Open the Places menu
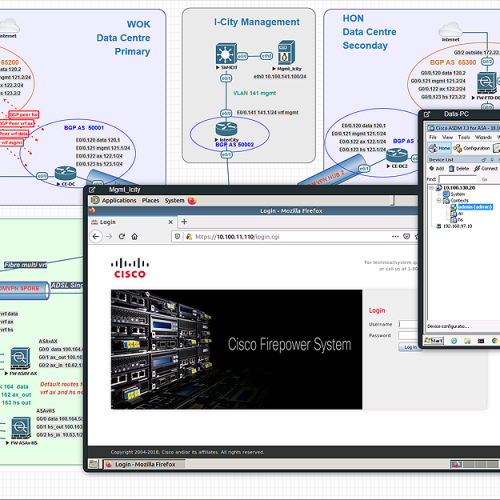The height and width of the screenshot is (500, 500). coord(150,200)
